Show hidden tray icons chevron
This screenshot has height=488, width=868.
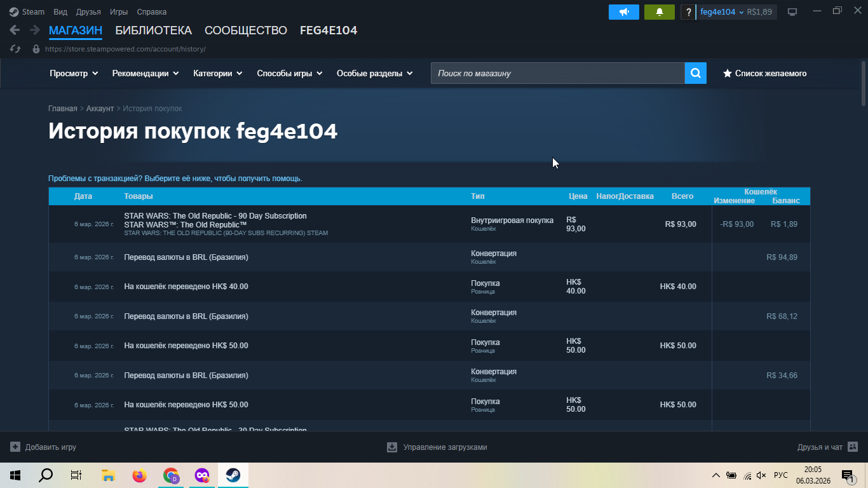pyautogui.click(x=715, y=475)
